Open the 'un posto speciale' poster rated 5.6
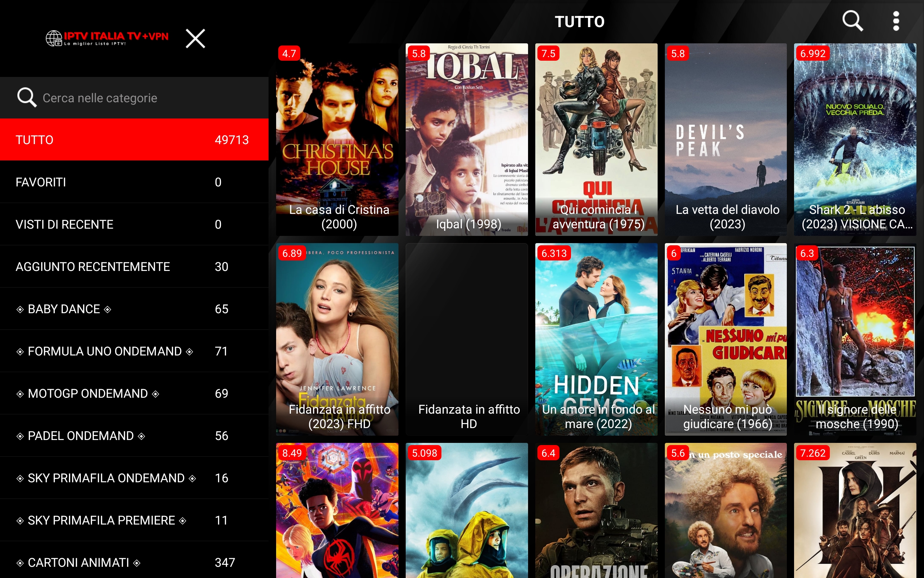924x578 pixels. (726, 511)
